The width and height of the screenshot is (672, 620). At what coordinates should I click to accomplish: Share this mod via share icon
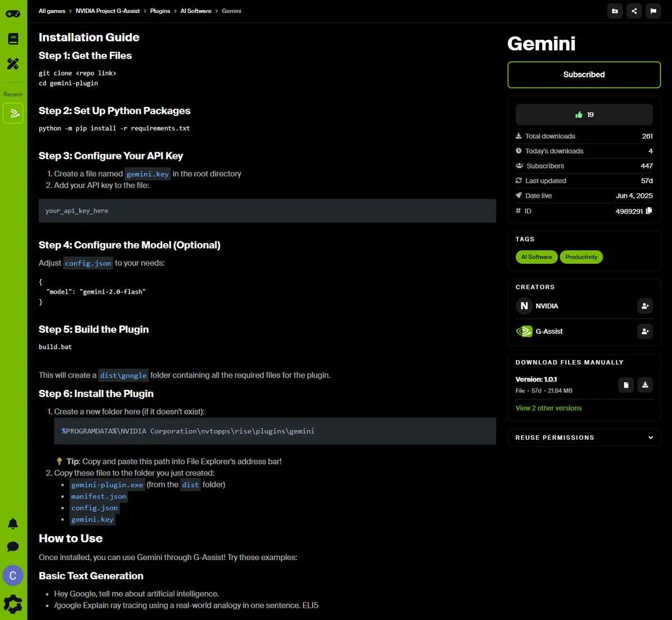(634, 11)
